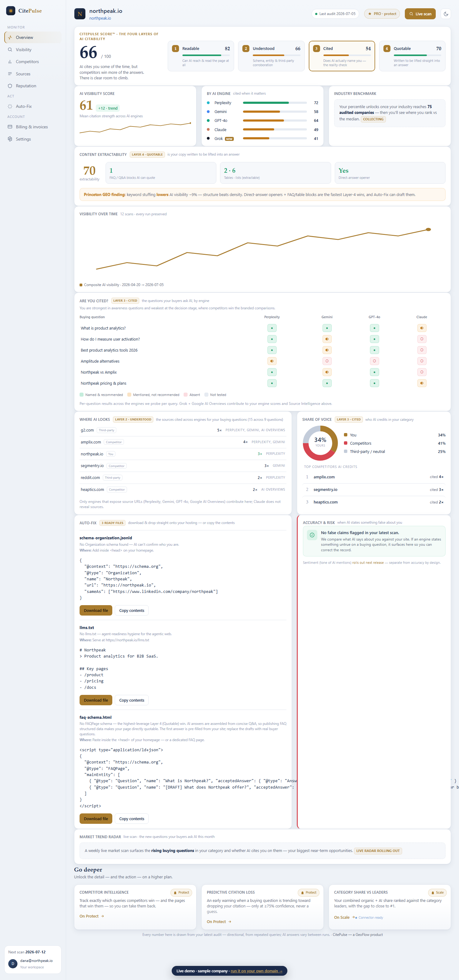Click Perplexity status for Amplitude alternatives
This screenshot has width=459, height=980.
click(272, 361)
